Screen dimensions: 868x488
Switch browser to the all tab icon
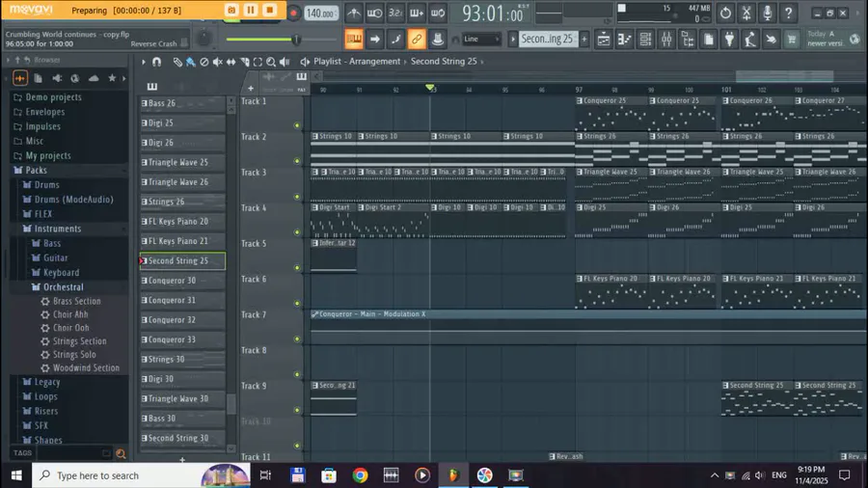(x=20, y=78)
